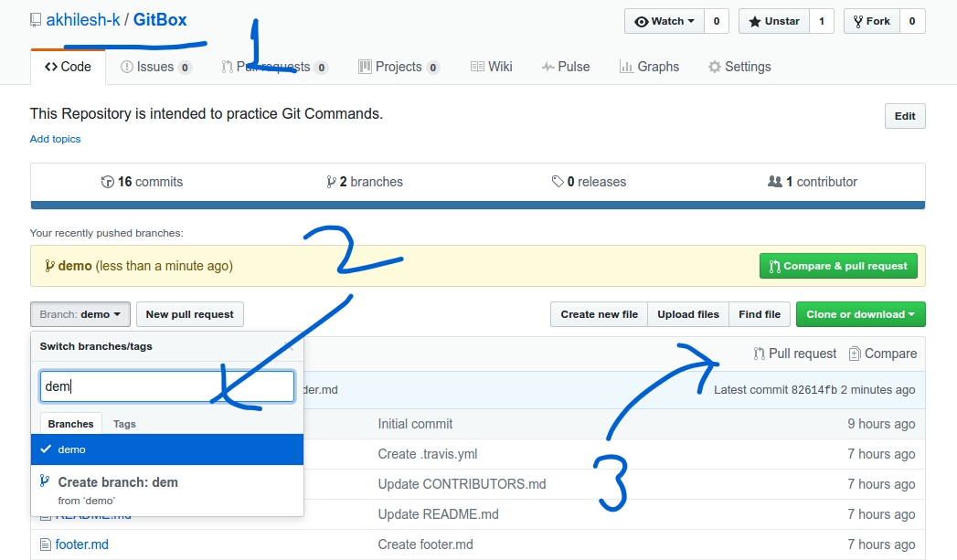Open the footer.md file
Viewport: 957px width, 560px height.
tap(81, 544)
